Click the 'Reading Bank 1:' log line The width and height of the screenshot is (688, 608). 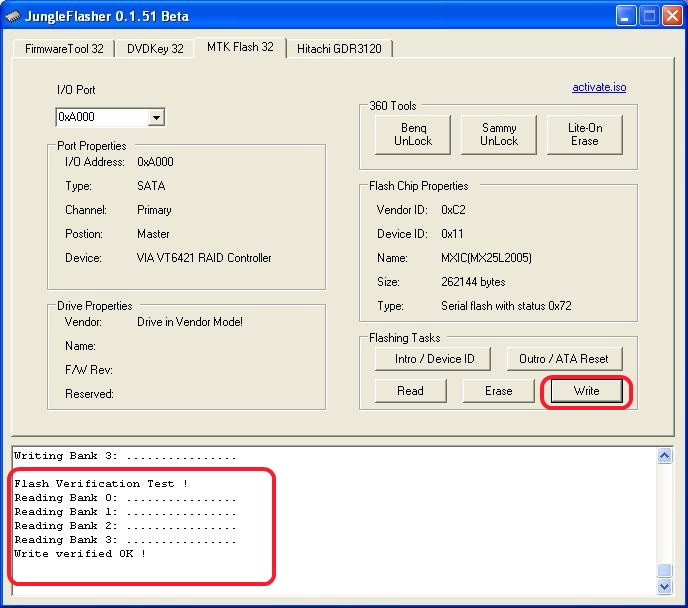pos(125,512)
